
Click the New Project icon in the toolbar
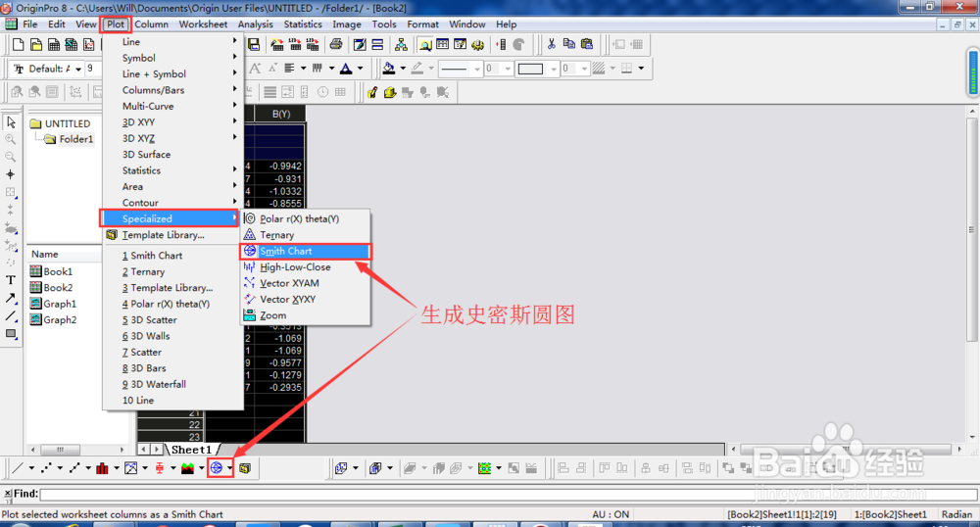18,44
